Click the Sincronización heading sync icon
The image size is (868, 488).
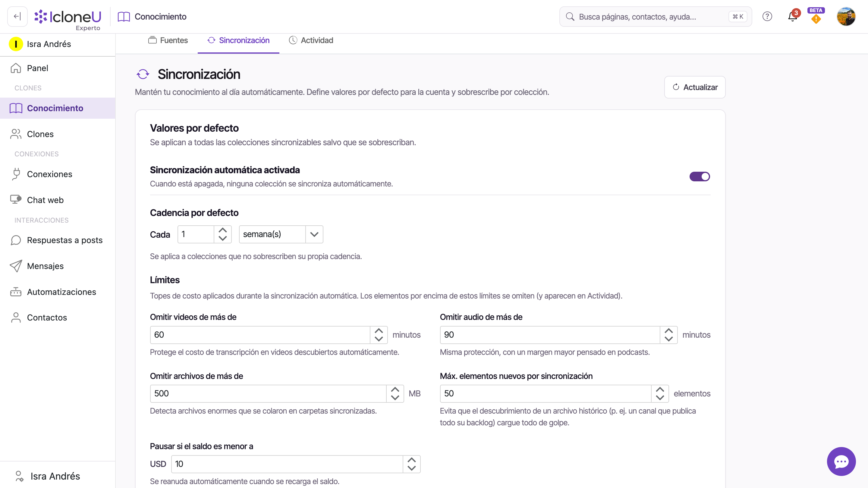click(143, 74)
